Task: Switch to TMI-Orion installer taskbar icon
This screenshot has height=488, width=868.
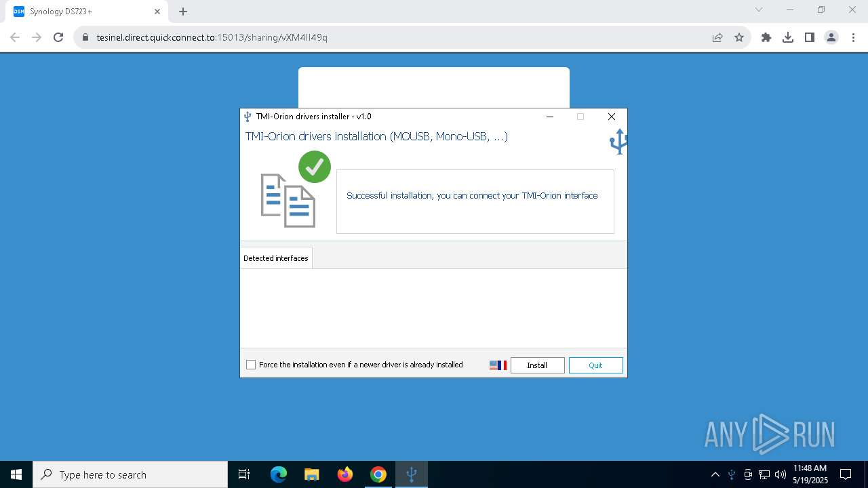Action: coord(411,474)
